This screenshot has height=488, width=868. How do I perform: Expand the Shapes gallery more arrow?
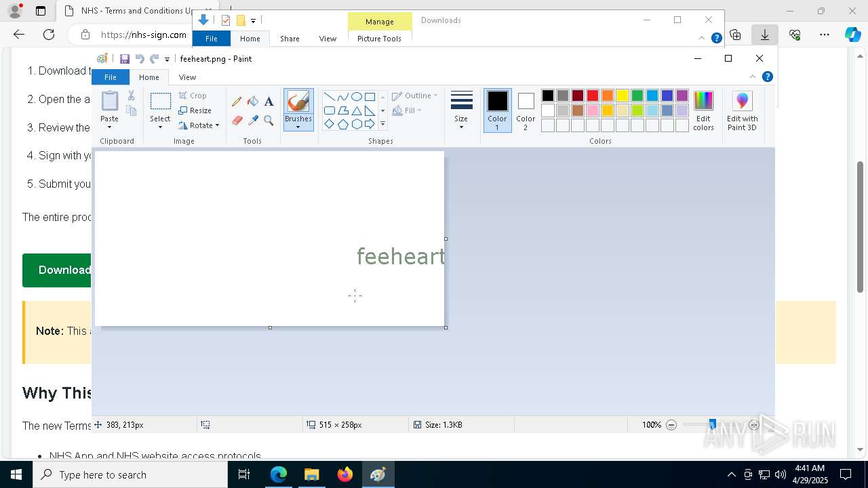tap(382, 124)
